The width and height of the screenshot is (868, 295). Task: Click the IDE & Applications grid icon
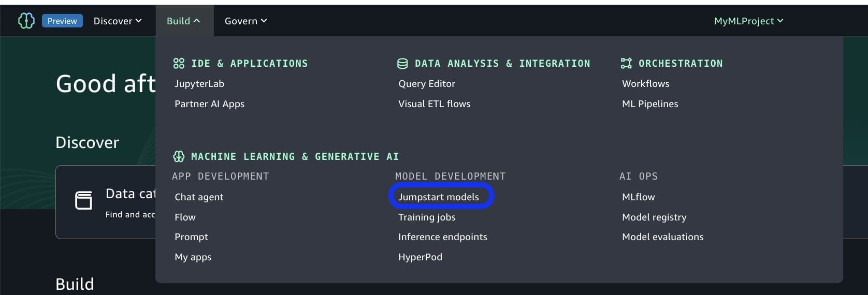pyautogui.click(x=179, y=63)
